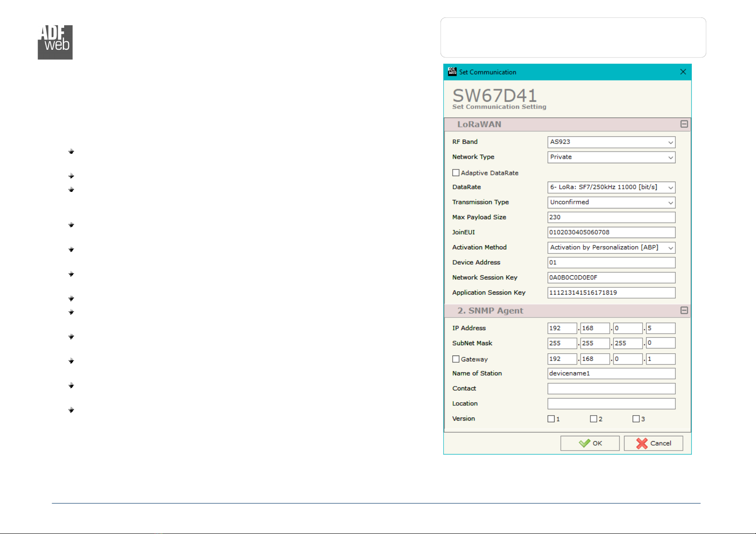Click the Gateway third octet field
756x534 pixels.
(628, 359)
